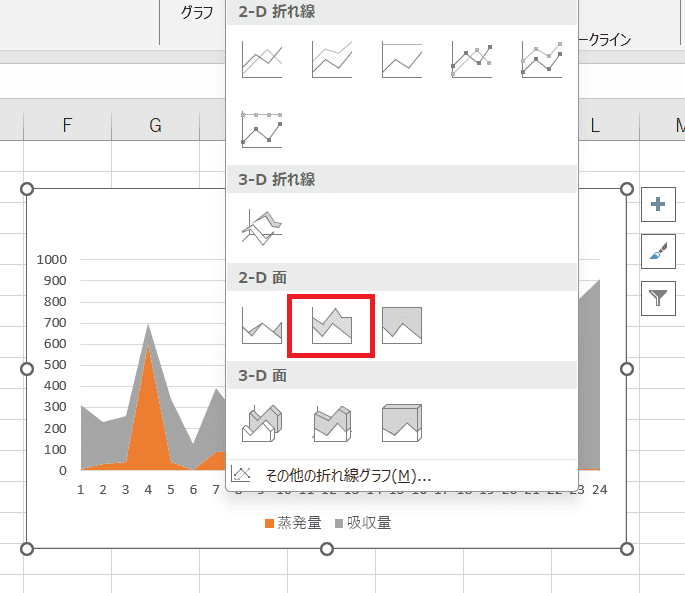
Task: Click the chart's left-middle resize handle
Action: [x=27, y=369]
